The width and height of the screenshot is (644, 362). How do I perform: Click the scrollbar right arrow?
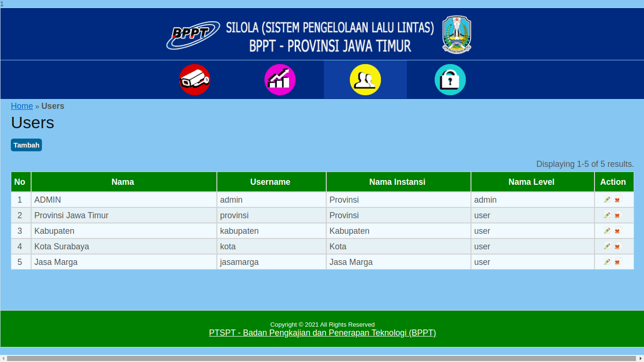(641, 358)
